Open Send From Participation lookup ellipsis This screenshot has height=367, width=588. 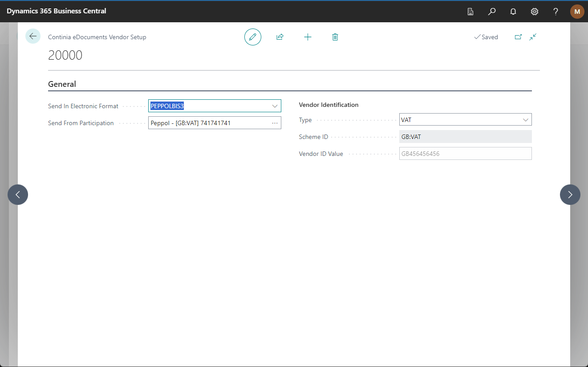pyautogui.click(x=275, y=123)
